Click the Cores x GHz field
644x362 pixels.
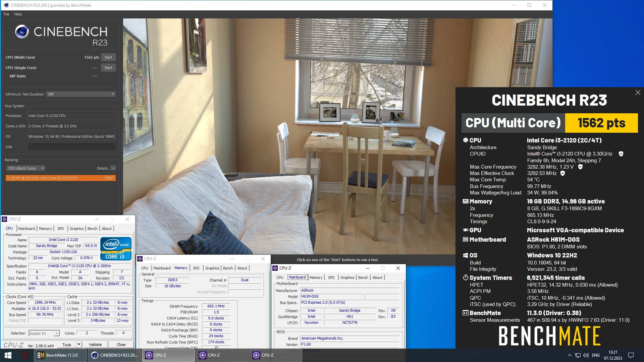point(72,126)
